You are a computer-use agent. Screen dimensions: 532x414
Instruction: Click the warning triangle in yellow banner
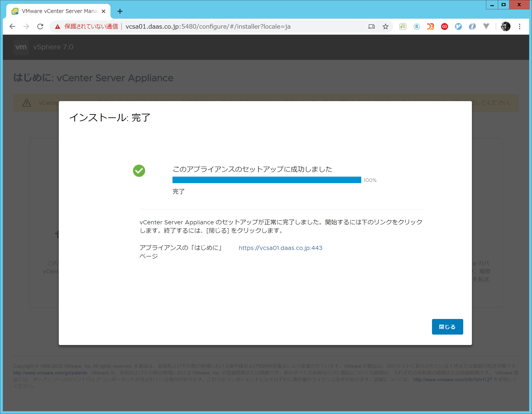click(x=26, y=103)
